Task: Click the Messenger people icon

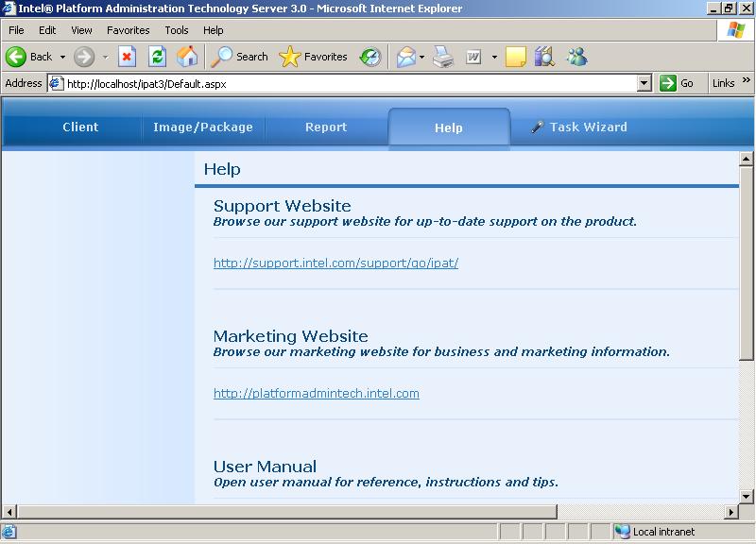Action: [576, 57]
